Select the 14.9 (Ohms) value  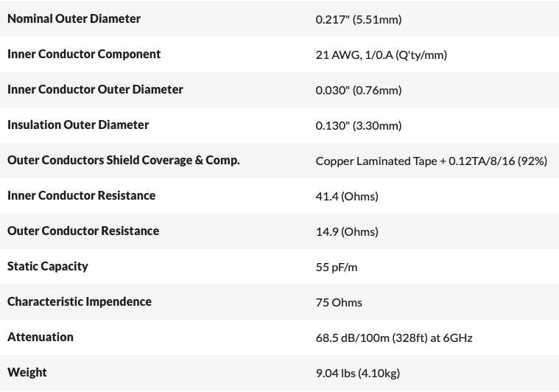click(347, 231)
